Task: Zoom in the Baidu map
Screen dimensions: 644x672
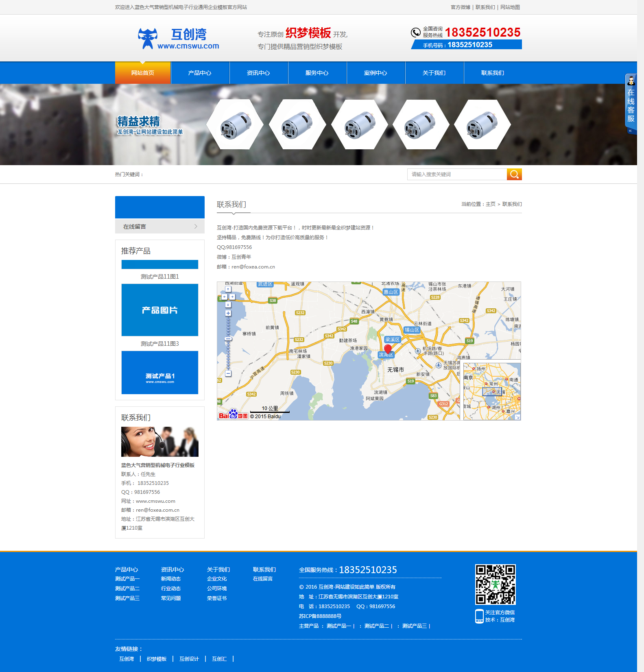Action: pos(228,313)
